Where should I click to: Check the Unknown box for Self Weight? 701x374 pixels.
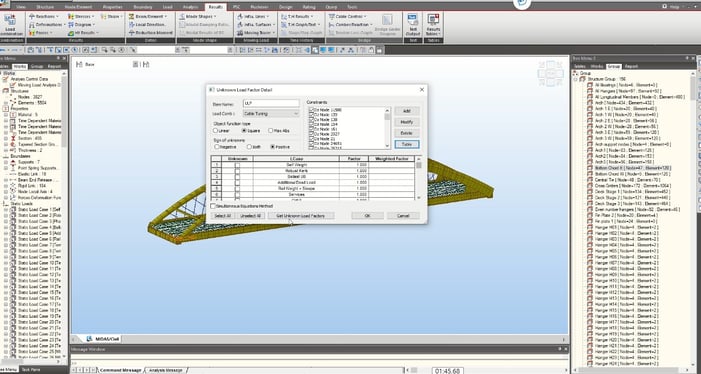pos(237,165)
